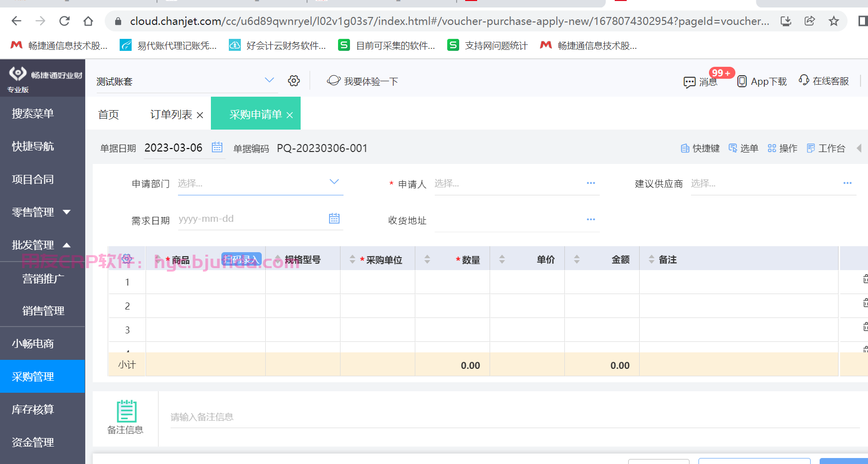Open the 申请部门 dropdown
Image resolution: width=868 pixels, height=464 pixels.
click(334, 182)
